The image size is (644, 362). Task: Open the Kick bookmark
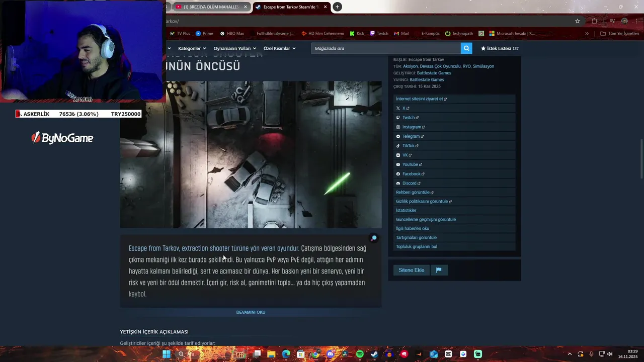click(357, 34)
